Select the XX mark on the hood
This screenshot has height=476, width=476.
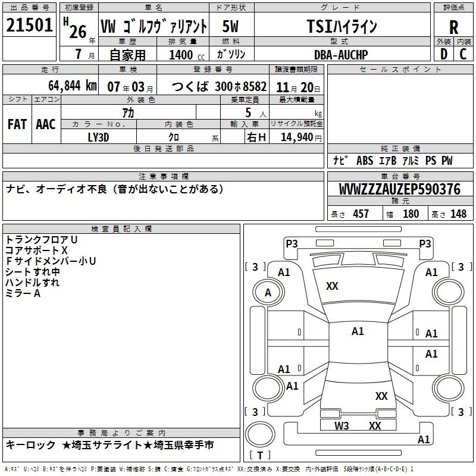(332, 286)
